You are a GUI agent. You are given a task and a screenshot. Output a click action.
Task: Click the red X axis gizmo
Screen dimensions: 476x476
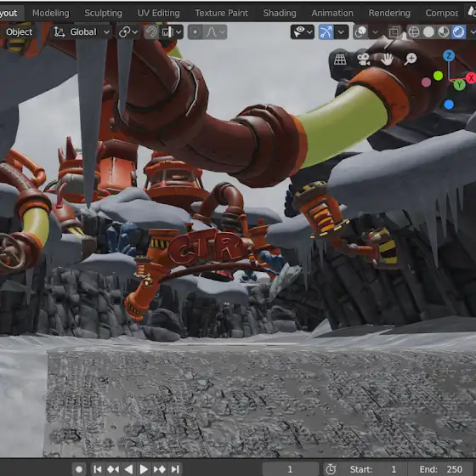pos(471,78)
